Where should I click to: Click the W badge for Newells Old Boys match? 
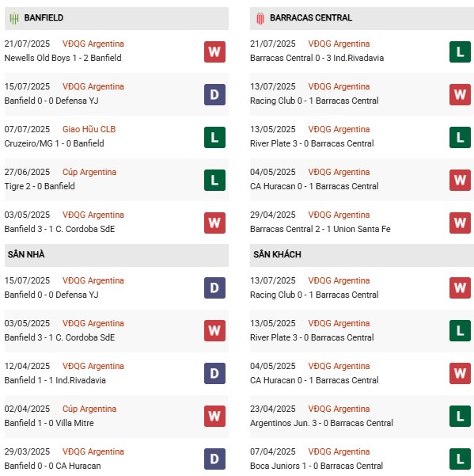click(214, 52)
